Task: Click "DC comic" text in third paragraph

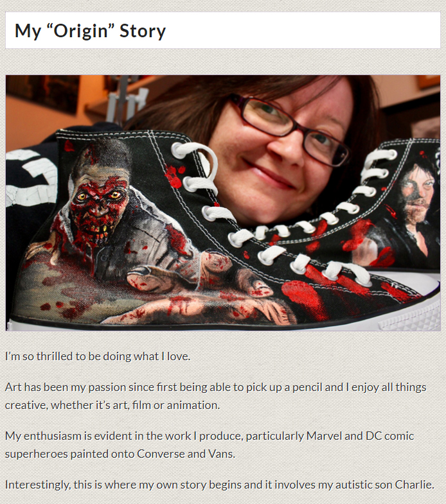Action: [389, 436]
